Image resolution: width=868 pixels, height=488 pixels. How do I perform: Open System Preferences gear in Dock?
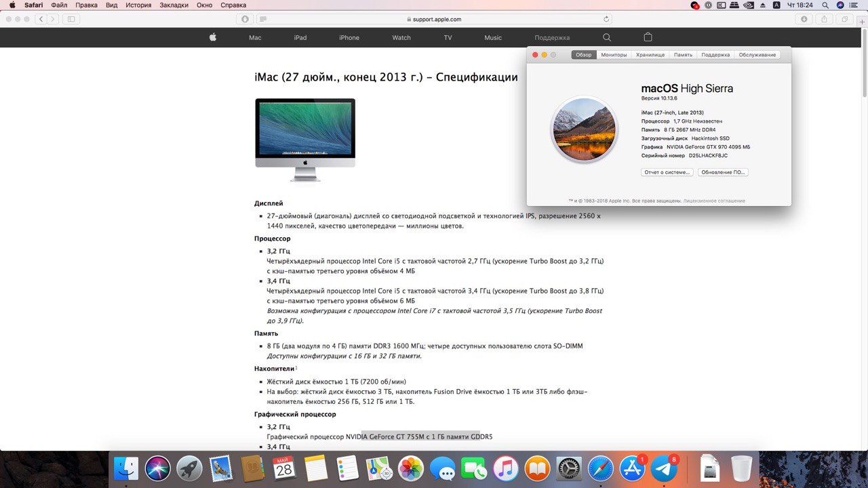[x=569, y=468]
